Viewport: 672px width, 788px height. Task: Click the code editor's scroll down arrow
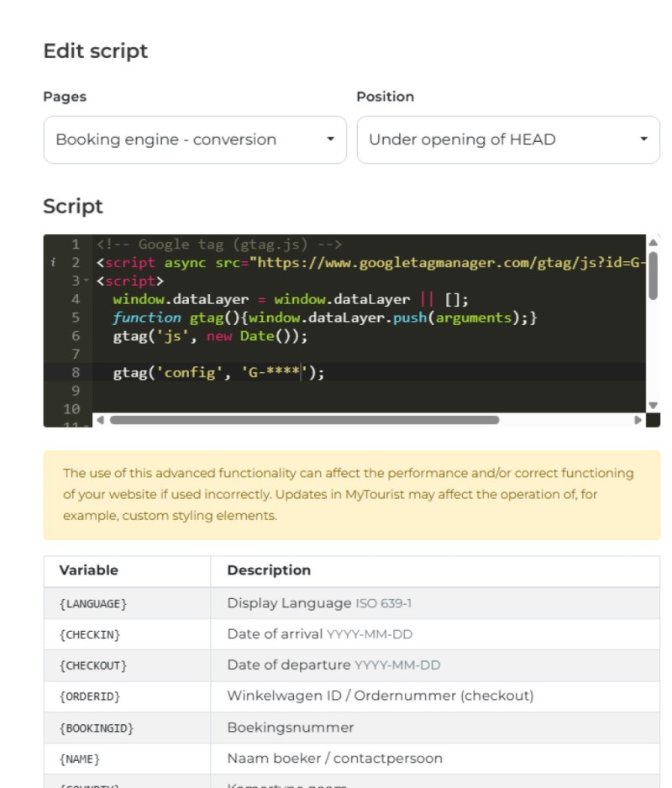pos(653,406)
